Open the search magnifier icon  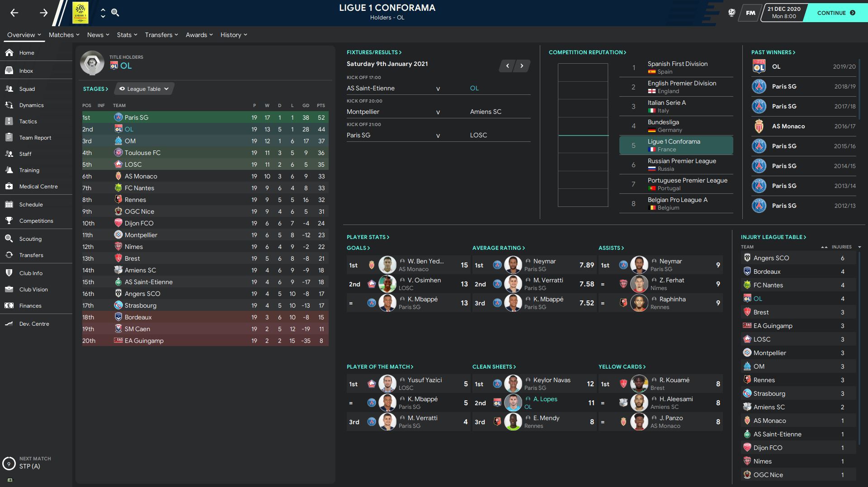[x=115, y=13]
